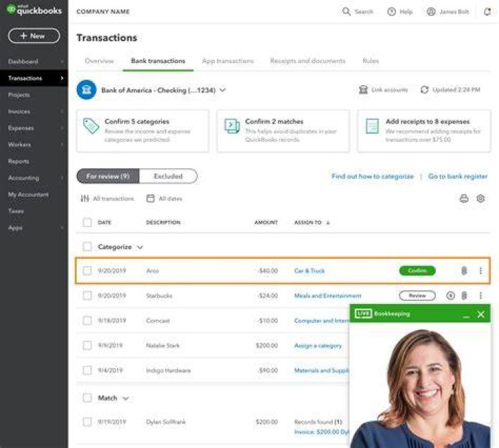The width and height of the screenshot is (499, 448).
Task: Open the bank account dropdown chevron
Action: pyautogui.click(x=222, y=90)
